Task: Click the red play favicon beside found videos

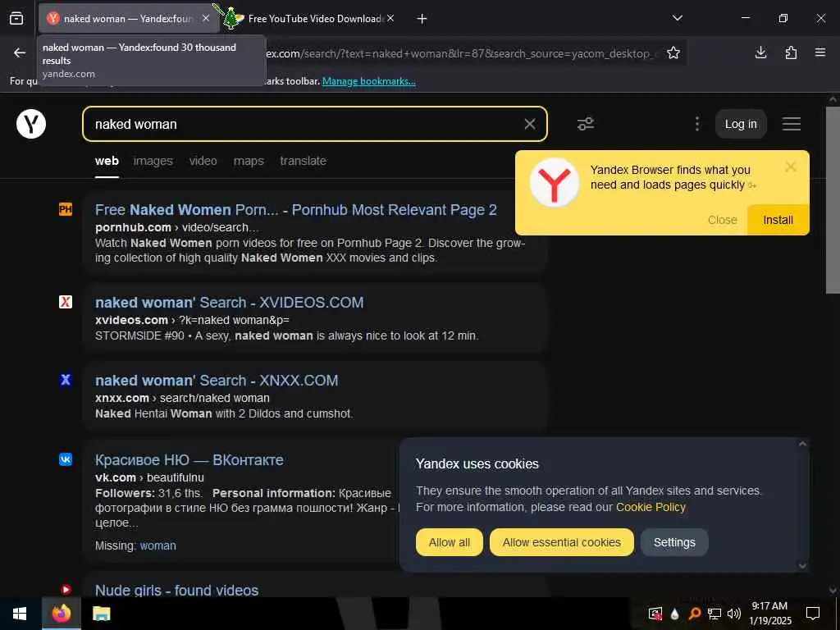Action: click(66, 590)
